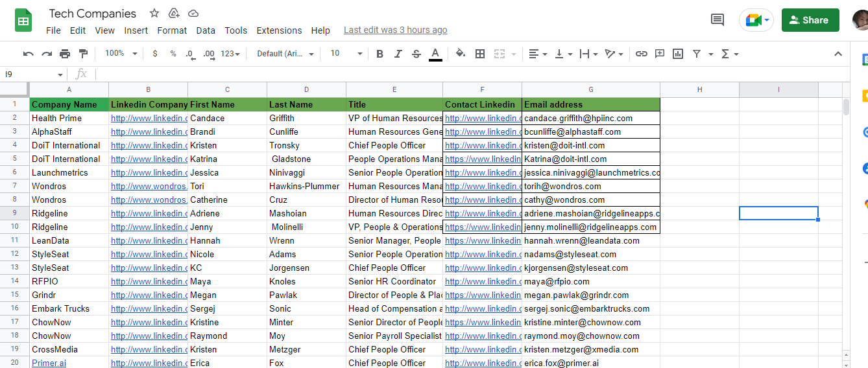Undo the last action
Viewport: 868px width, 368px height.
click(x=28, y=54)
